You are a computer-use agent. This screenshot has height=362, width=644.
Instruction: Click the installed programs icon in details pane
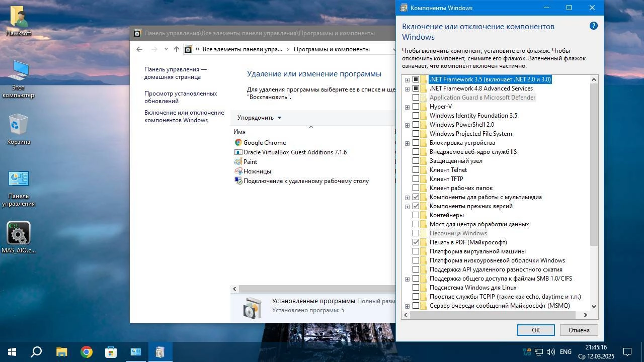coord(252,307)
